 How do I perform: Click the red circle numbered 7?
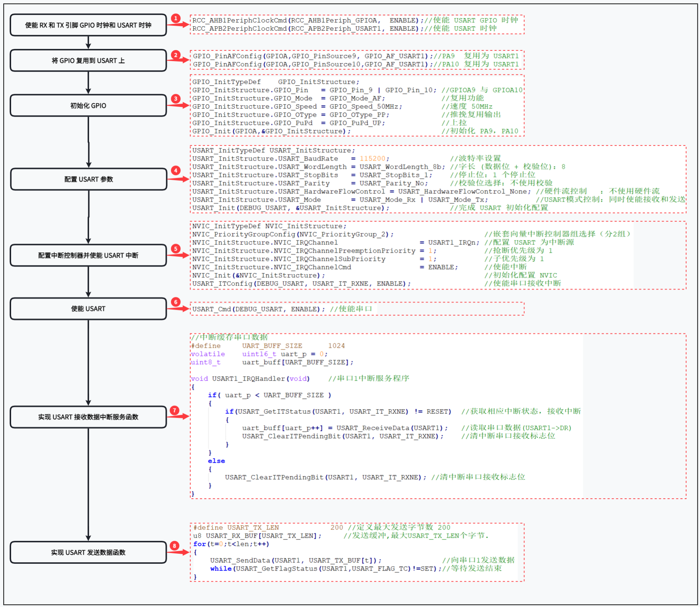click(174, 410)
